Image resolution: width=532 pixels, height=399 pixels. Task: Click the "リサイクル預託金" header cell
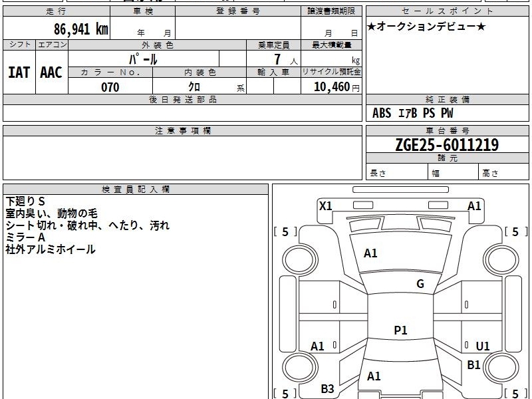(331, 72)
